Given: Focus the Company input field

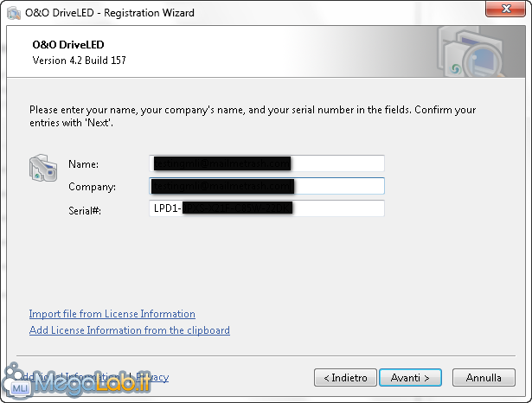Looking at the screenshot, I should coord(266,186).
